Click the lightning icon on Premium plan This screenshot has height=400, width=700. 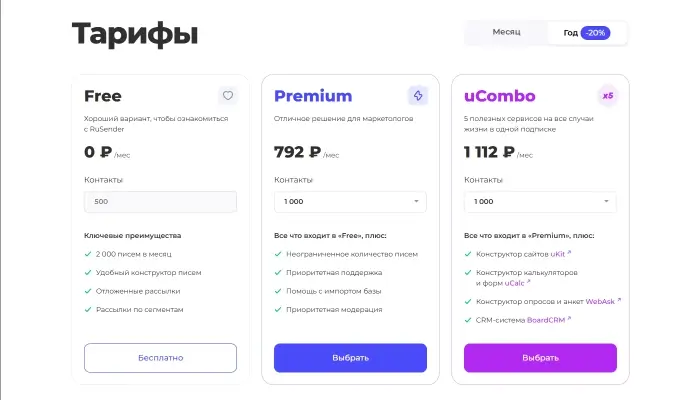pos(417,96)
